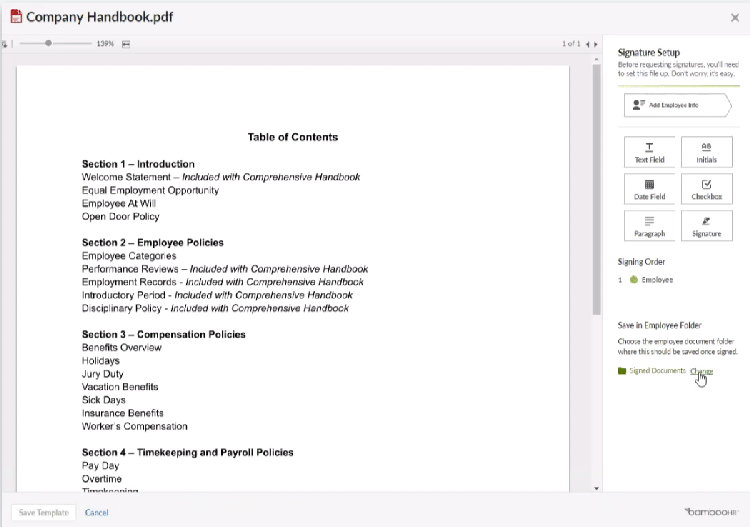Click the PDF file icon in title
Image resolution: width=750 pixels, height=527 pixels.
tap(16, 16)
